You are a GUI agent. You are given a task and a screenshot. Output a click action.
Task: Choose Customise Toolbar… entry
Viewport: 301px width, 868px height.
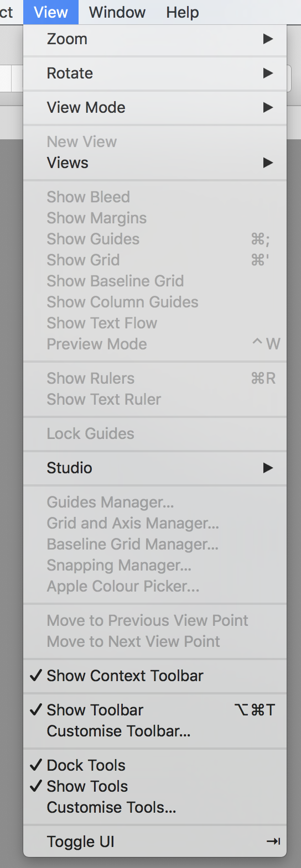coord(155,731)
